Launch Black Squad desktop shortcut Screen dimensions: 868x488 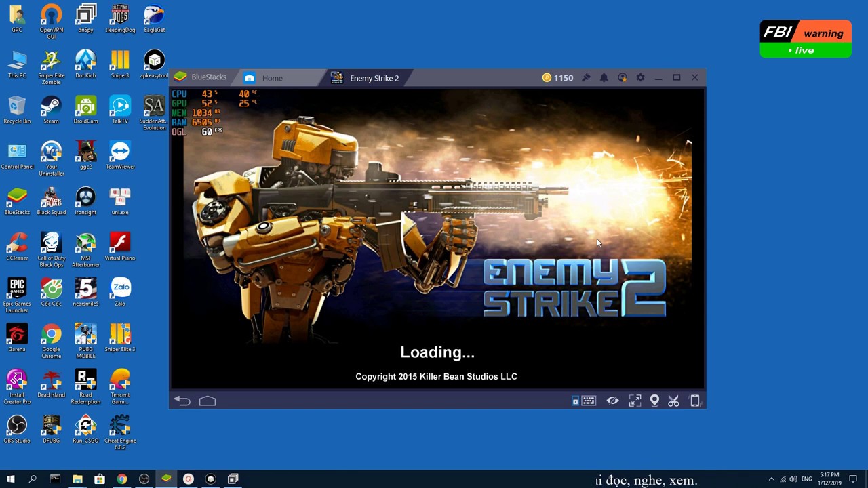coord(52,201)
